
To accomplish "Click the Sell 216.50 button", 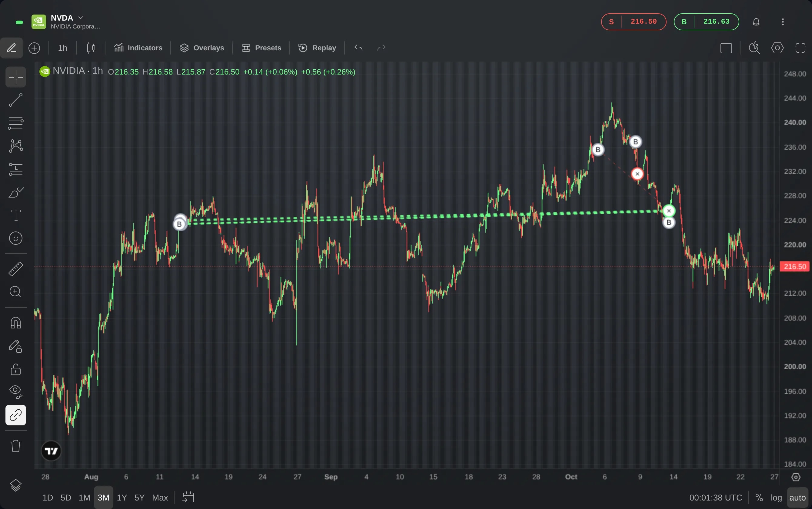I will tap(633, 22).
